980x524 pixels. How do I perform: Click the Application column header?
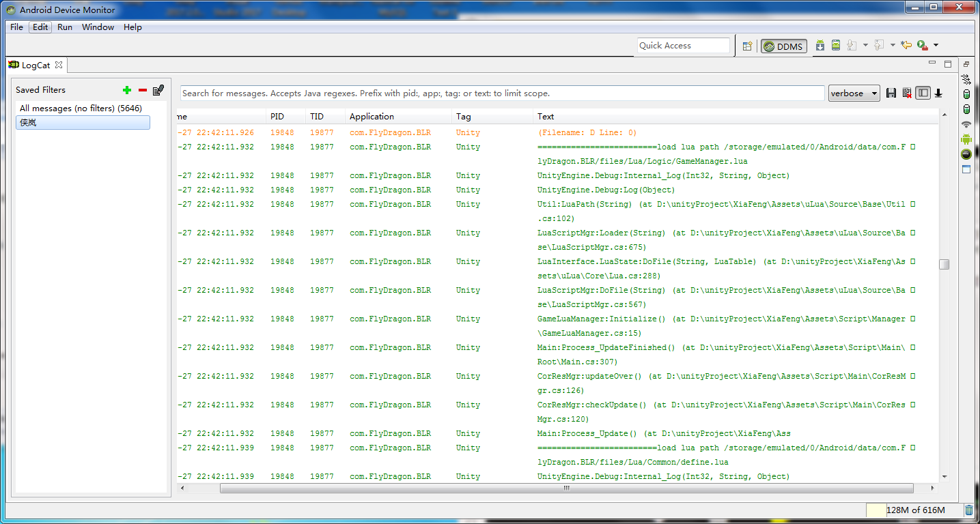pos(399,117)
